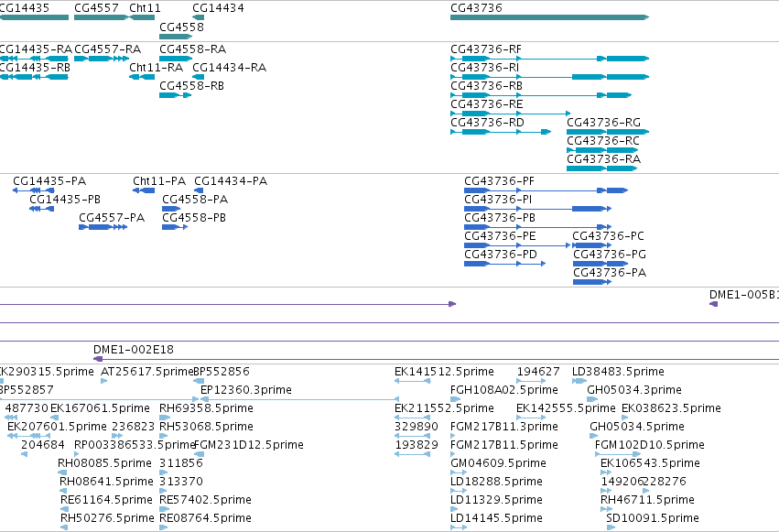Select transcript CG43736-RG

tap(608, 132)
